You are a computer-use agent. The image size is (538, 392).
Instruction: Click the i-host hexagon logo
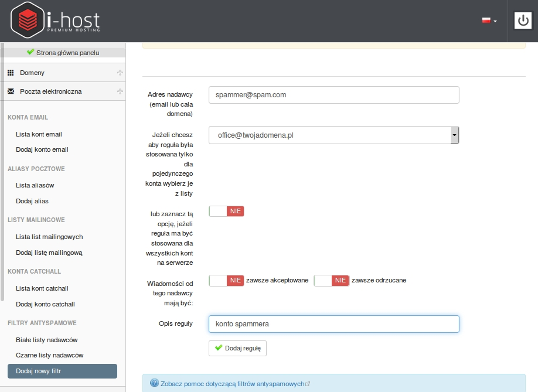coord(28,20)
